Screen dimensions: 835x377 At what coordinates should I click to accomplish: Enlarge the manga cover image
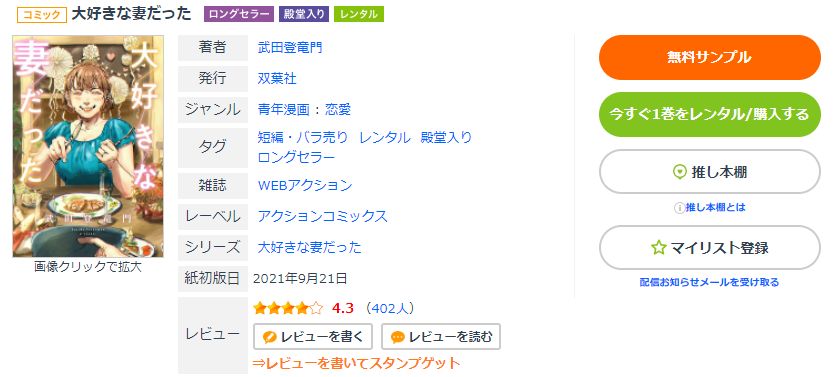click(88, 146)
